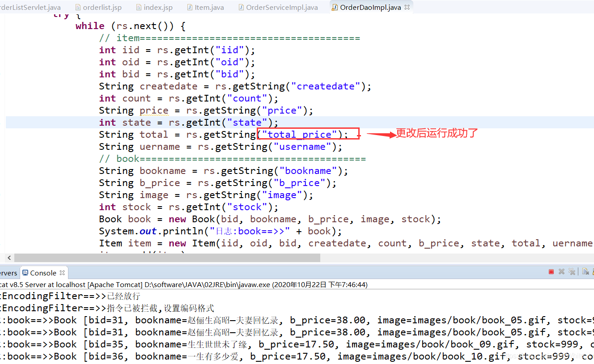Click the left arrow of the horizontal scrollbar

(9, 258)
